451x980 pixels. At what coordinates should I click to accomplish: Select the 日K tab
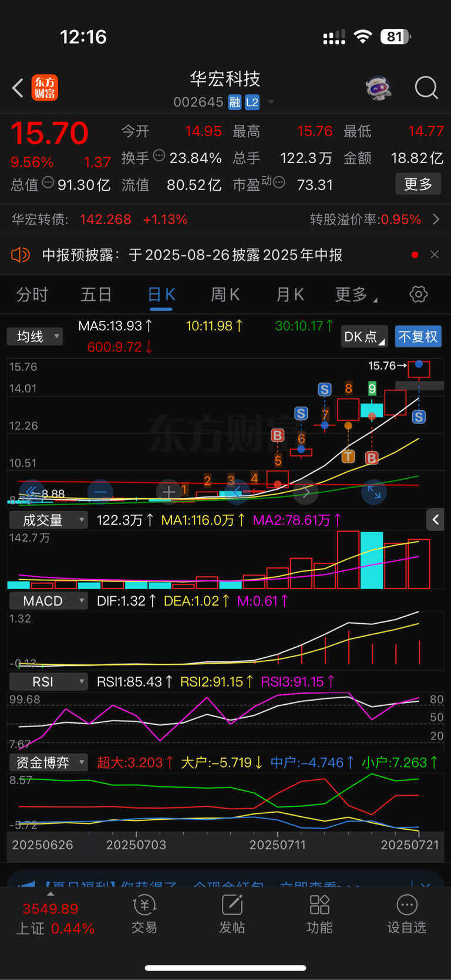pyautogui.click(x=161, y=295)
